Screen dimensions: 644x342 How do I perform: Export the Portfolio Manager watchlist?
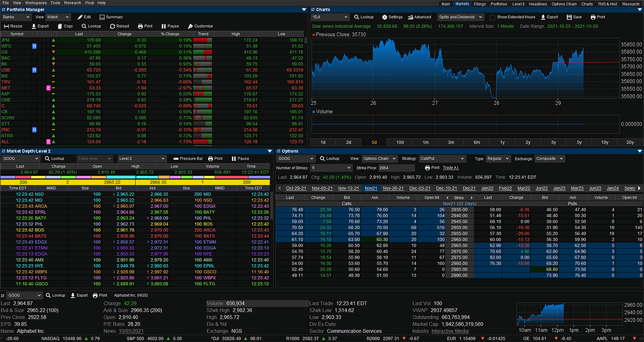coord(40,26)
